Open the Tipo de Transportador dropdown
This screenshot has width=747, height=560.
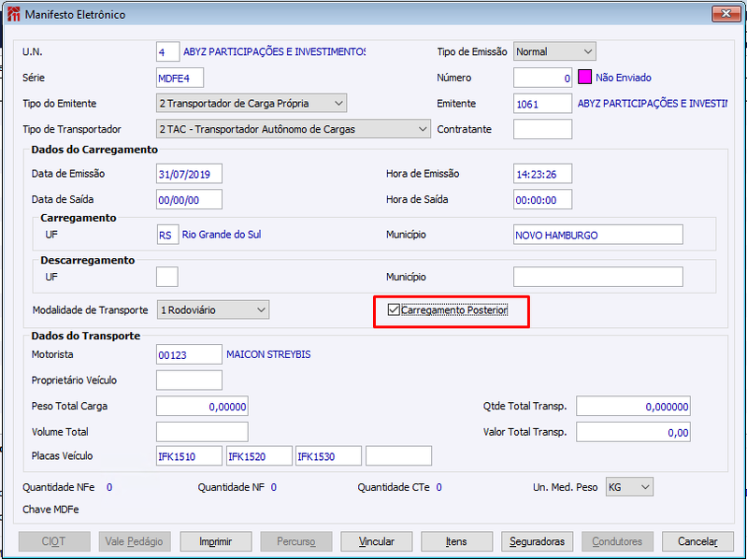pos(293,129)
